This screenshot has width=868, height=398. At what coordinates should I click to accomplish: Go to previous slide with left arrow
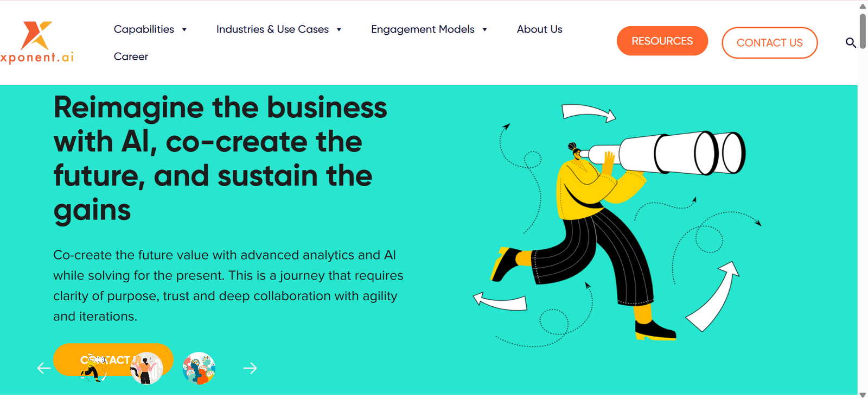pyautogui.click(x=44, y=368)
